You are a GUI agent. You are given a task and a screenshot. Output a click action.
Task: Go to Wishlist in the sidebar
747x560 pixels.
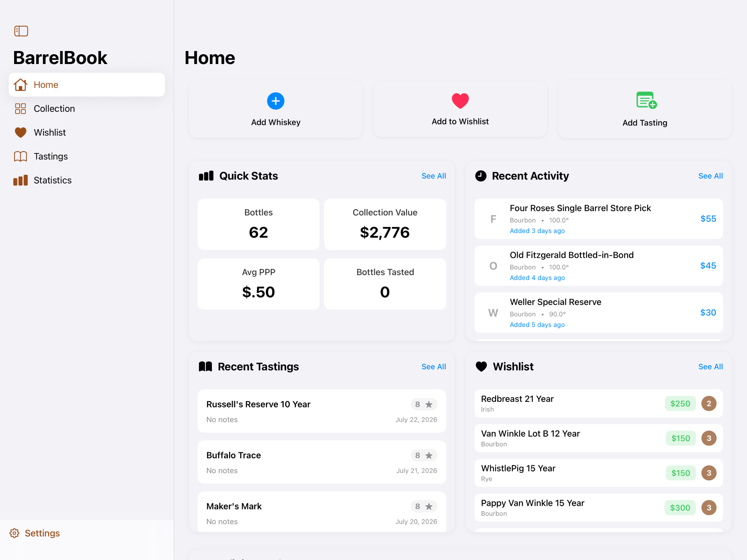tap(87, 132)
